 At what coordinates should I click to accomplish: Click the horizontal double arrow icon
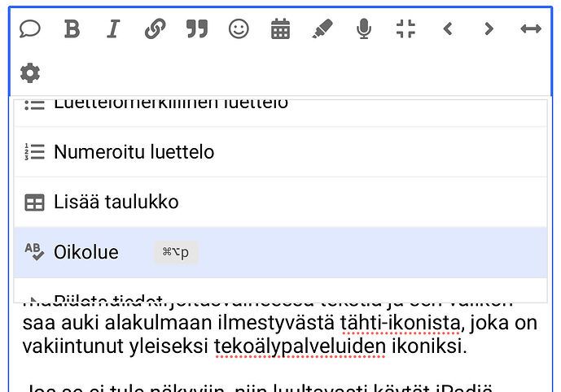click(531, 28)
